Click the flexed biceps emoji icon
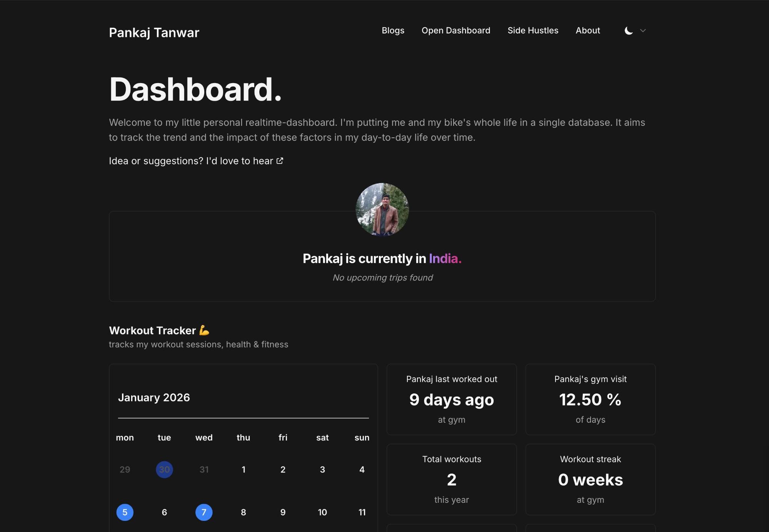 pos(204,330)
